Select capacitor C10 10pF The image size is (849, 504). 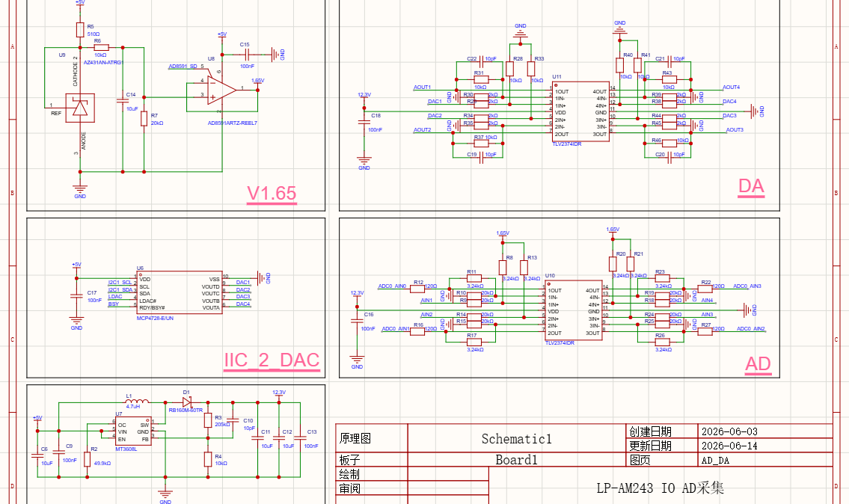233,420
